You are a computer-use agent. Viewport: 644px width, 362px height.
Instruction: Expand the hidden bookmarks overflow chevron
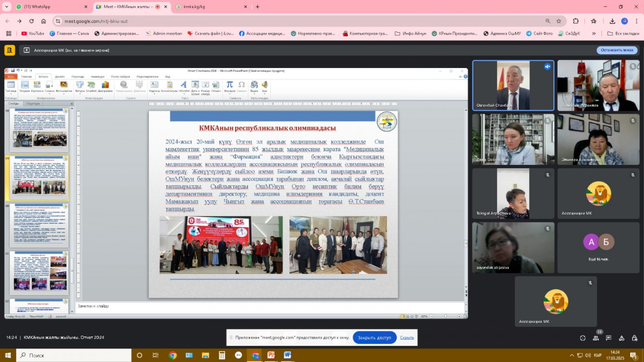click(x=594, y=34)
